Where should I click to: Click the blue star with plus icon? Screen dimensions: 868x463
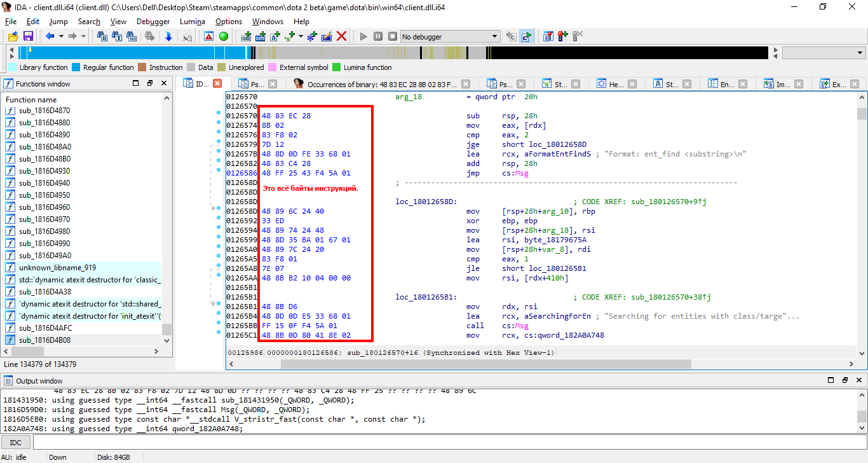311,36
